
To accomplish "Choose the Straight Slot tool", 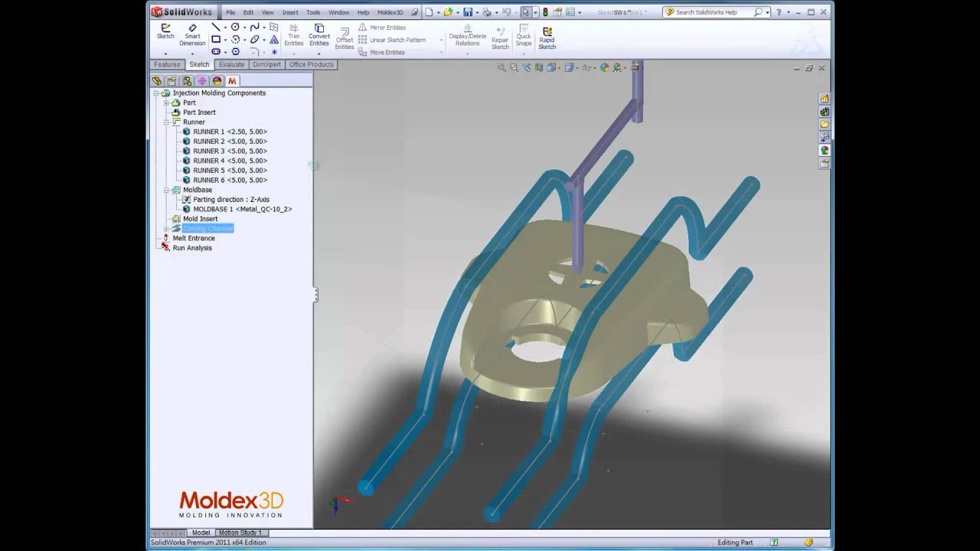I will pos(216,52).
